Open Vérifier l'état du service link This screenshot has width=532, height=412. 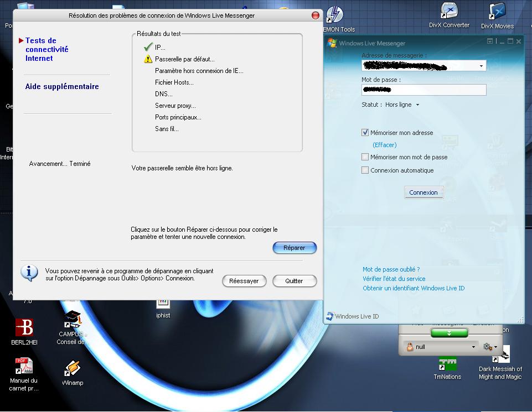point(394,279)
